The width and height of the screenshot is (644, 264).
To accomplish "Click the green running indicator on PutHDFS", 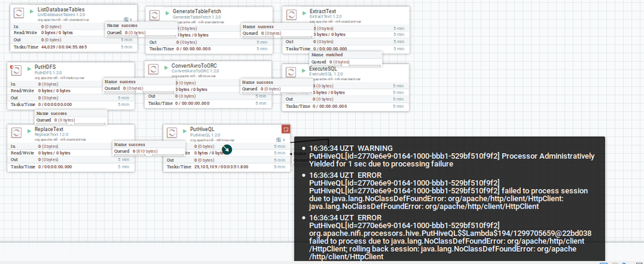I will click(29, 68).
